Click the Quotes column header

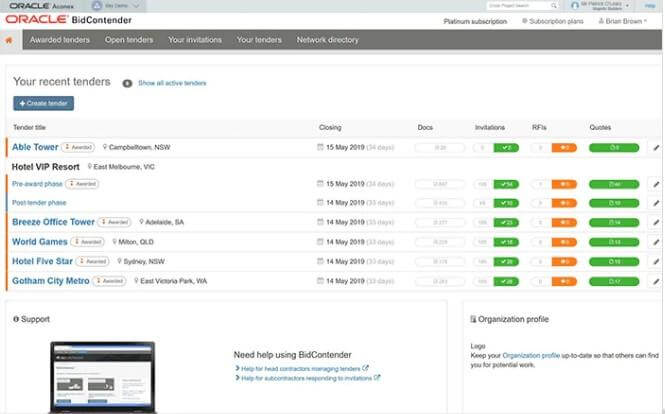tap(600, 127)
